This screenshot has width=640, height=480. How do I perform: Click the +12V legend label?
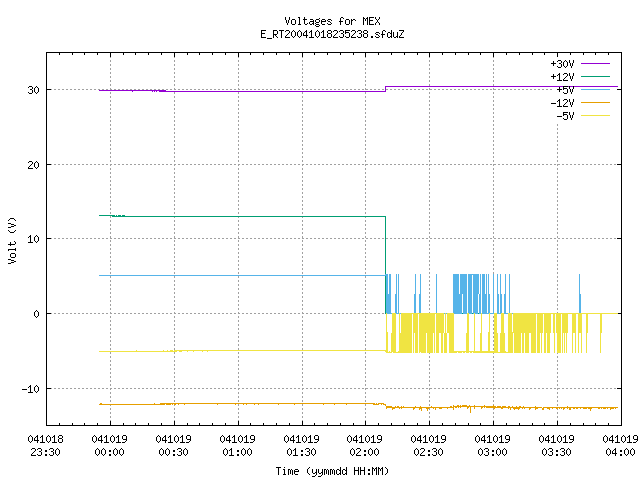click(562, 77)
